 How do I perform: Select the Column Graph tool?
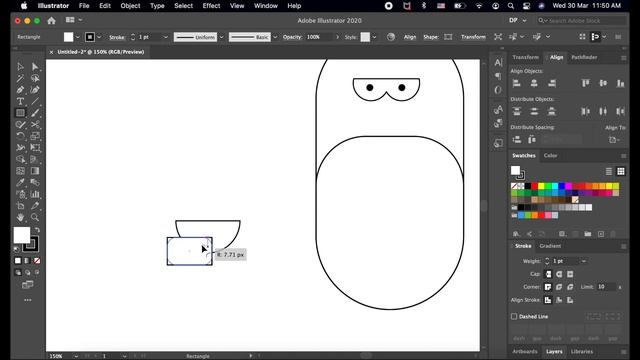tap(35, 194)
